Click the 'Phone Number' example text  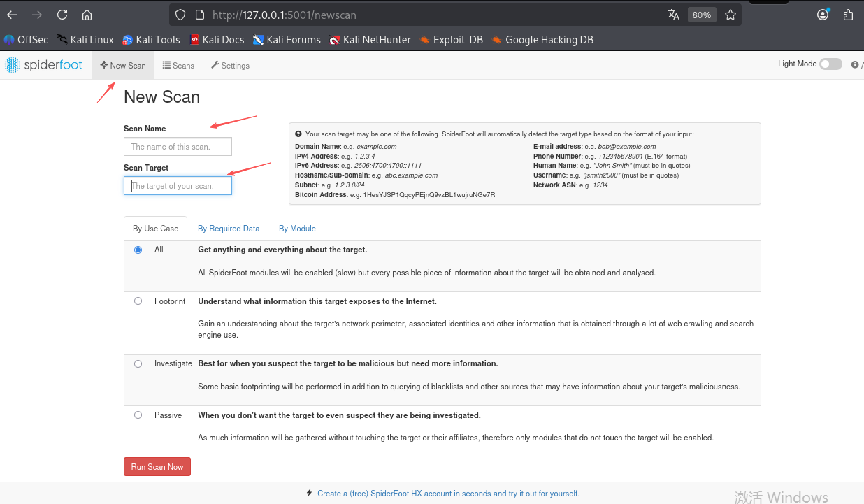pyautogui.click(x=610, y=157)
